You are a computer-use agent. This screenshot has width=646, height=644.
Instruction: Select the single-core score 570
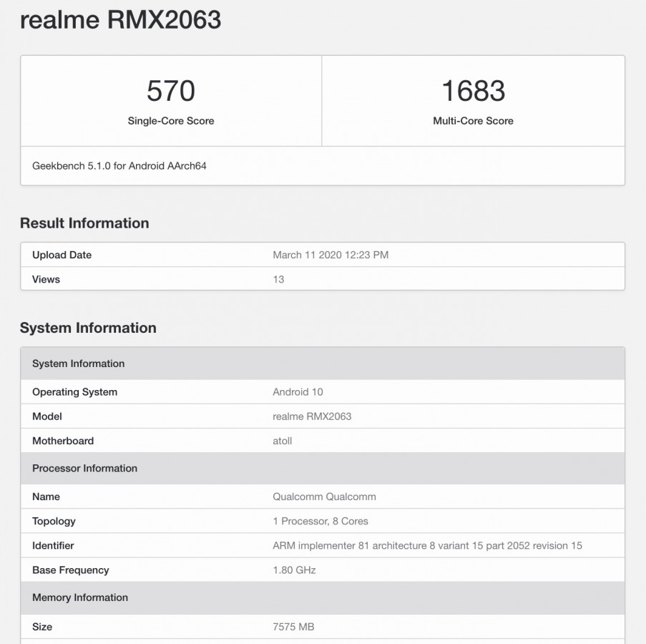171,91
